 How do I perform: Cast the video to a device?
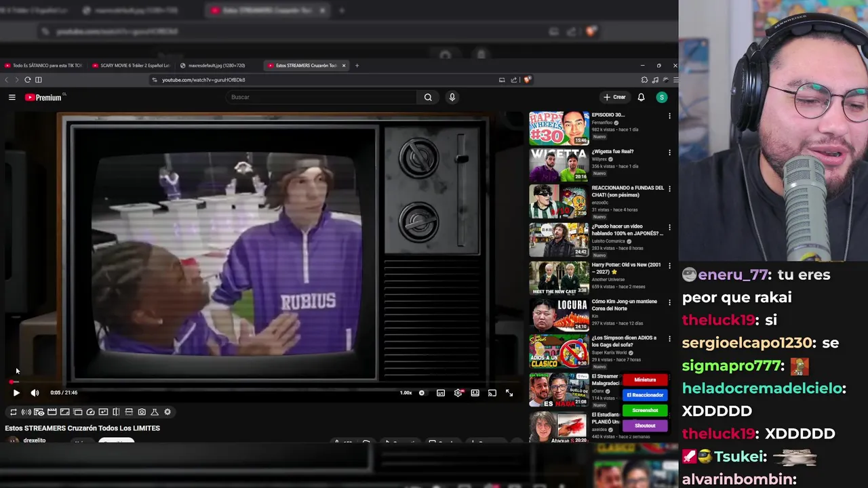point(492,392)
